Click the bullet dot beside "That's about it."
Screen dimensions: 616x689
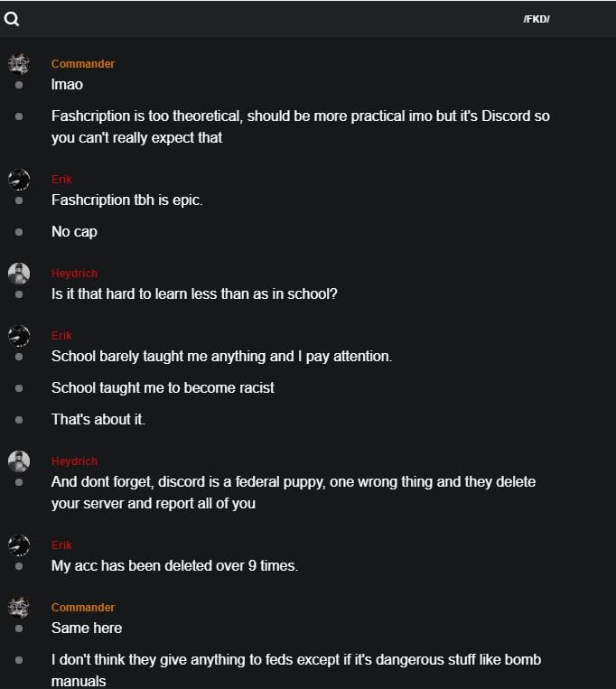coord(19,419)
